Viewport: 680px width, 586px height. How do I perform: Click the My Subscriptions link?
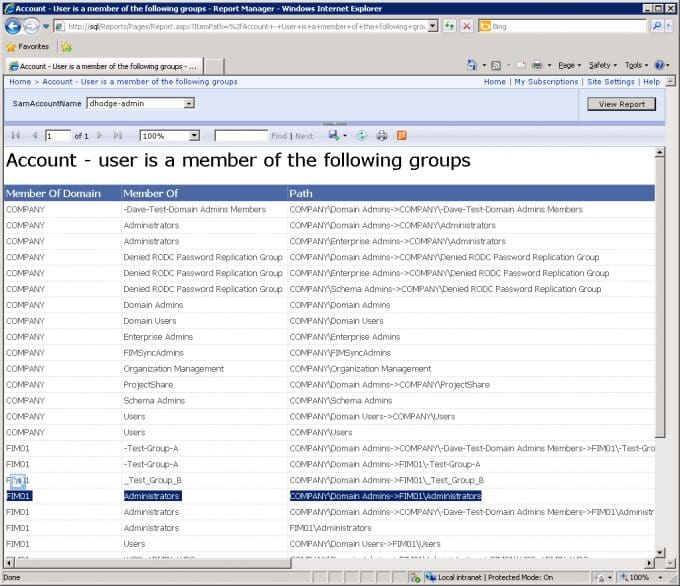tap(546, 82)
